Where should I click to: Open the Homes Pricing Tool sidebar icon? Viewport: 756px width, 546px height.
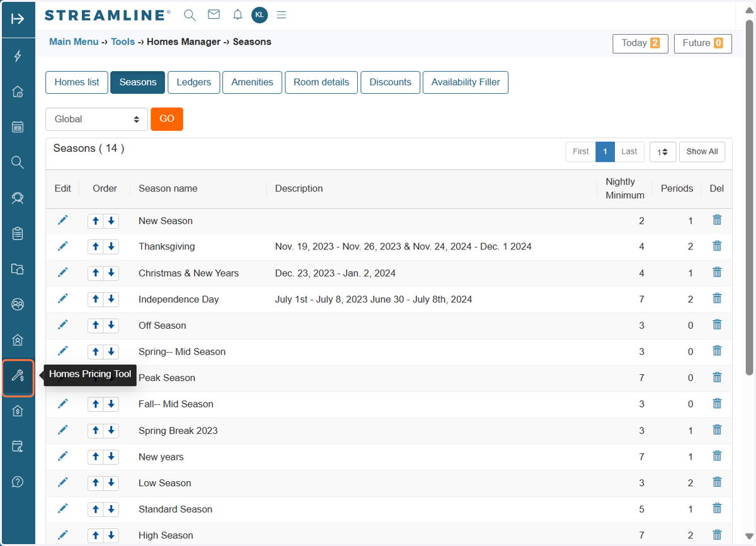point(18,377)
